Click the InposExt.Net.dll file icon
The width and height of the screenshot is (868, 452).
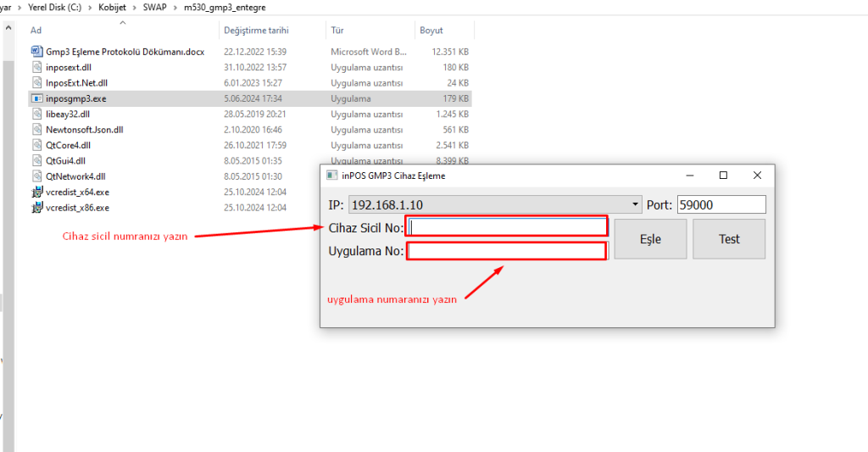pos(37,82)
